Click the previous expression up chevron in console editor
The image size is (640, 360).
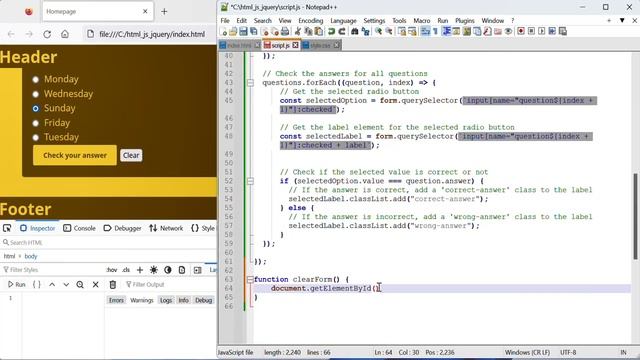[x=52, y=284]
